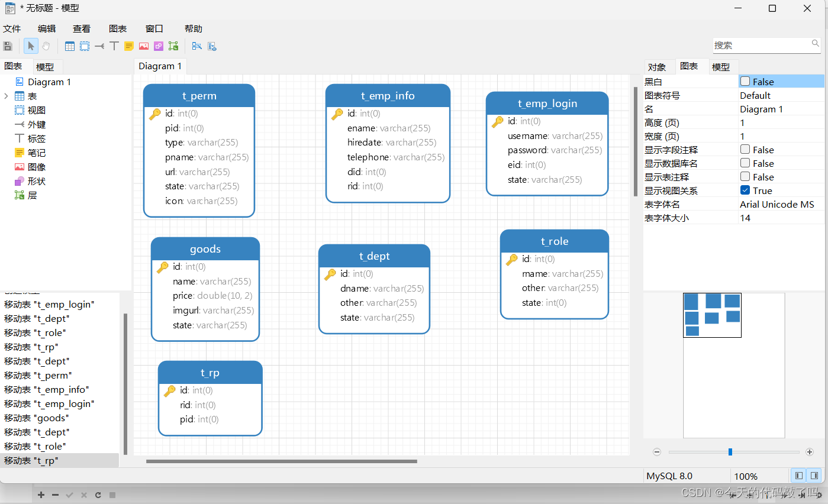828x504 pixels.
Task: Click the t_emp_info table header
Action: [x=388, y=96]
